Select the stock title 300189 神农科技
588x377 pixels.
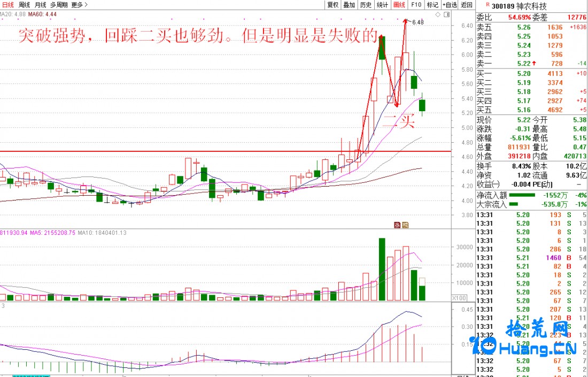[519, 6]
